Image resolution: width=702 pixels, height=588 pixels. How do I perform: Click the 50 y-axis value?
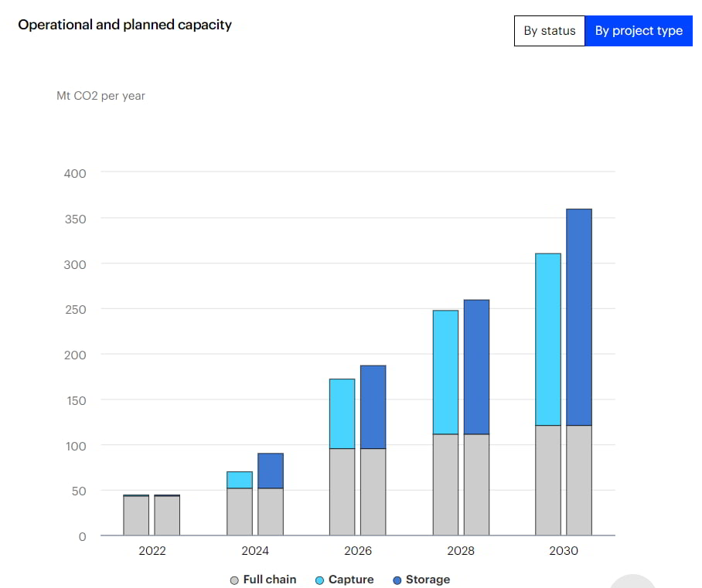click(x=79, y=491)
